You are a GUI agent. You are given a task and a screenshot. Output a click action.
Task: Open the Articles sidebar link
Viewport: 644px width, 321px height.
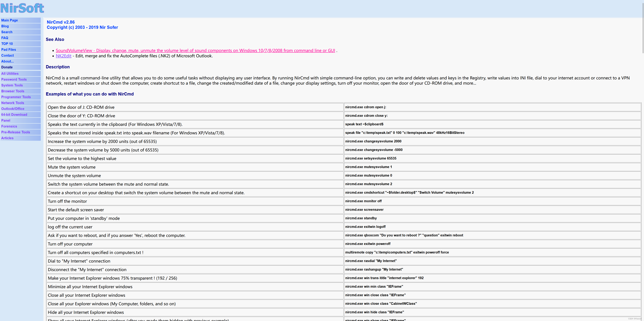8,138
